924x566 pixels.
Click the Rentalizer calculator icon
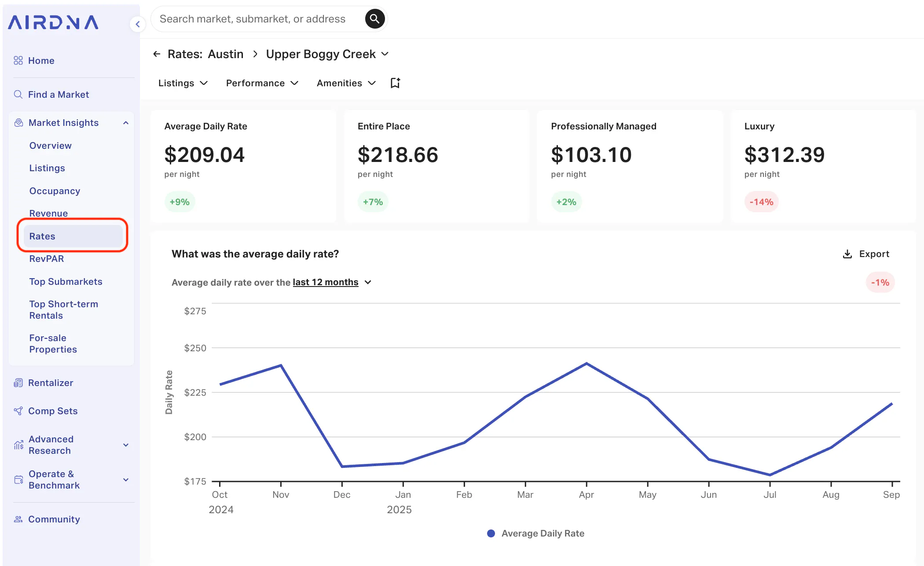click(18, 383)
